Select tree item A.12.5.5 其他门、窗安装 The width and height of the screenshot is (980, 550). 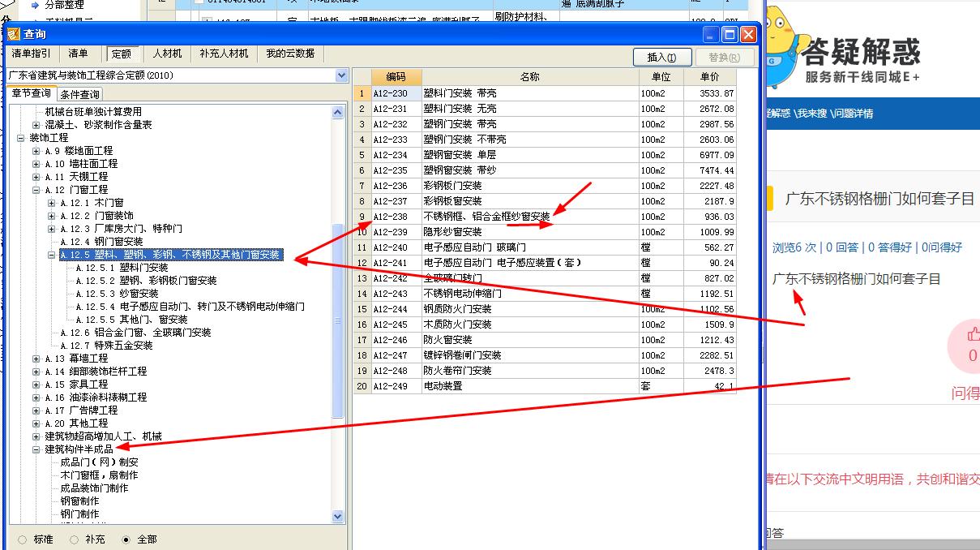tap(131, 320)
